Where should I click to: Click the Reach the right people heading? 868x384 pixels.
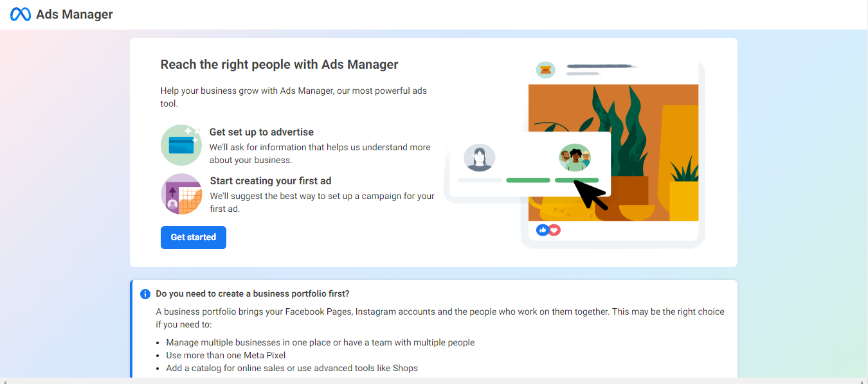click(x=279, y=64)
